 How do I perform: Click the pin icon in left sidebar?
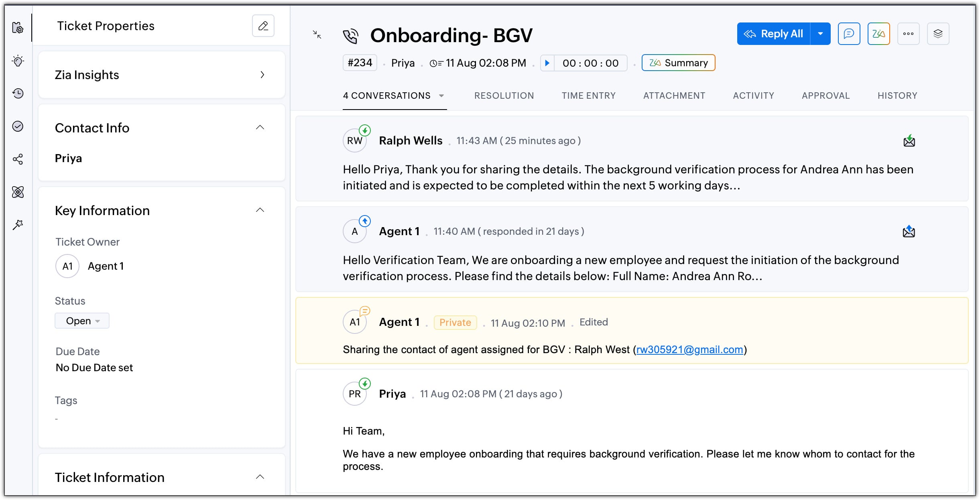pyautogui.click(x=18, y=225)
